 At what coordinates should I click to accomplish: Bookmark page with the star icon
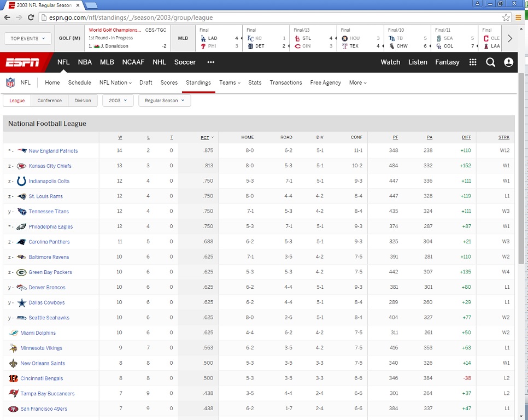click(506, 17)
